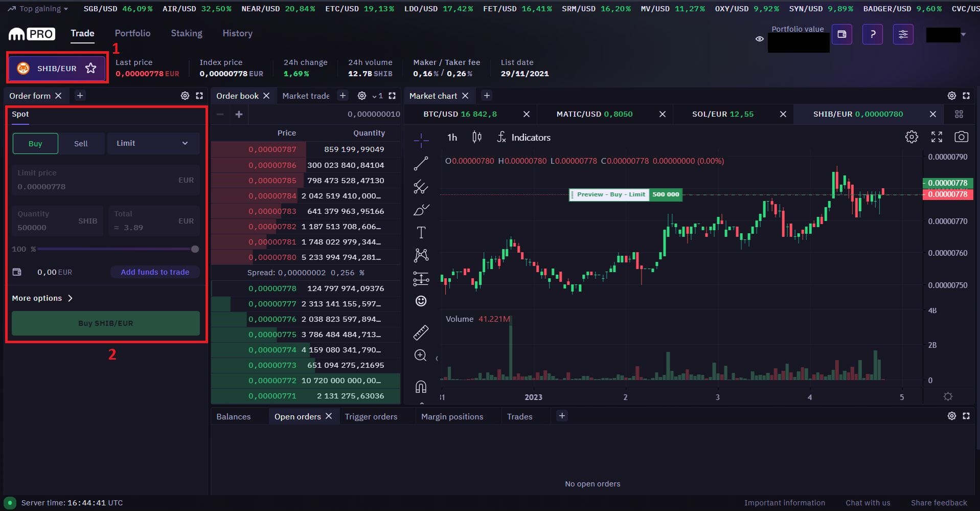
Task: Click the Total EUR input field
Action: tap(154, 221)
